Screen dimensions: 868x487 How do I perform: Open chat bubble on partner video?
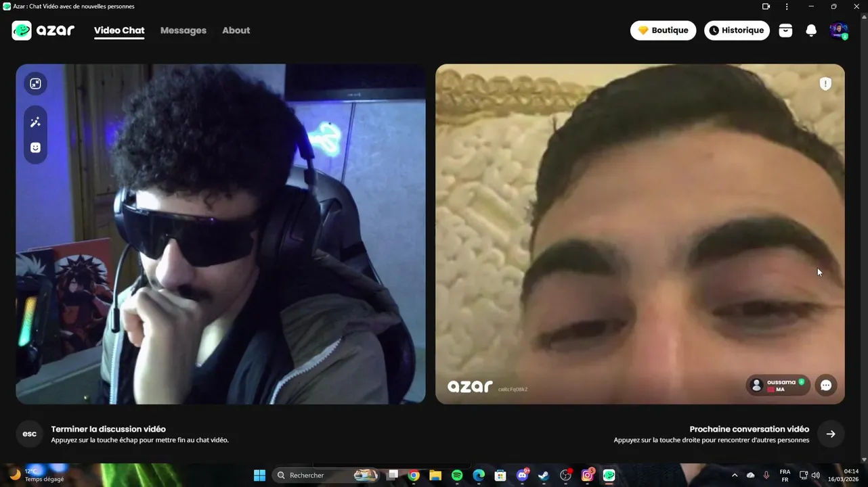(826, 386)
